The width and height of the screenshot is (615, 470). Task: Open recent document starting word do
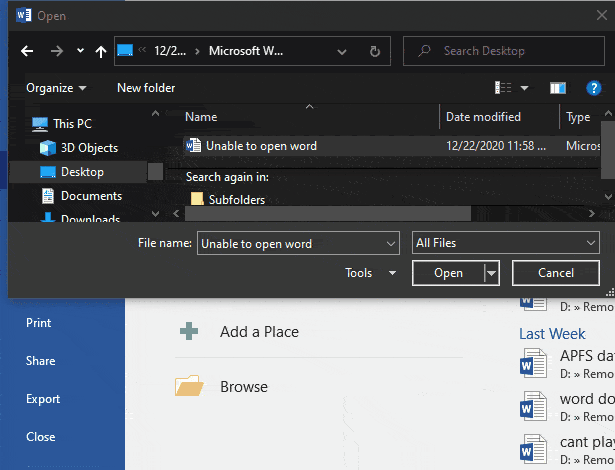click(567, 407)
